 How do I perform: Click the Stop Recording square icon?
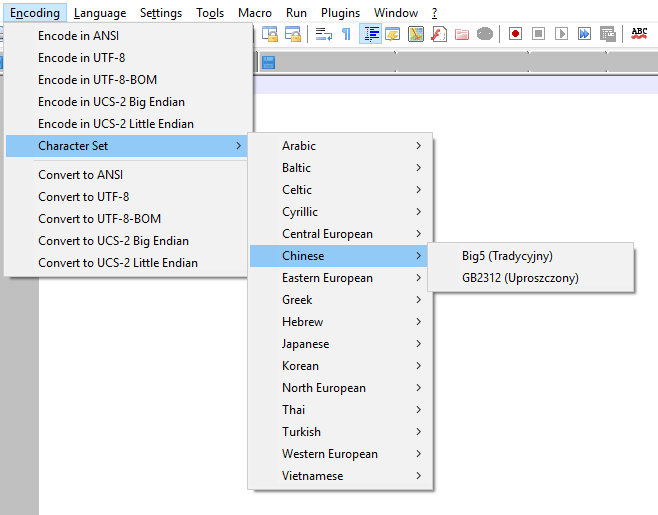(x=538, y=34)
